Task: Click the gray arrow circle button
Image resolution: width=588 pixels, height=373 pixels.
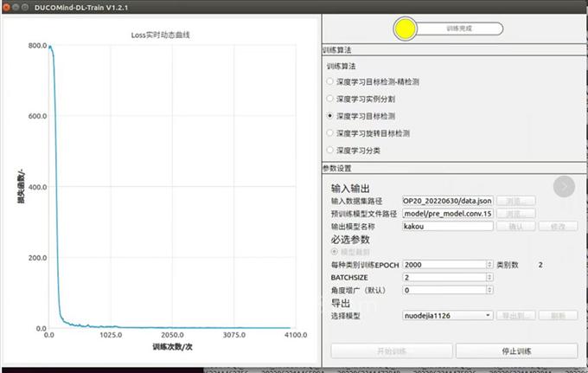Action: (x=564, y=186)
